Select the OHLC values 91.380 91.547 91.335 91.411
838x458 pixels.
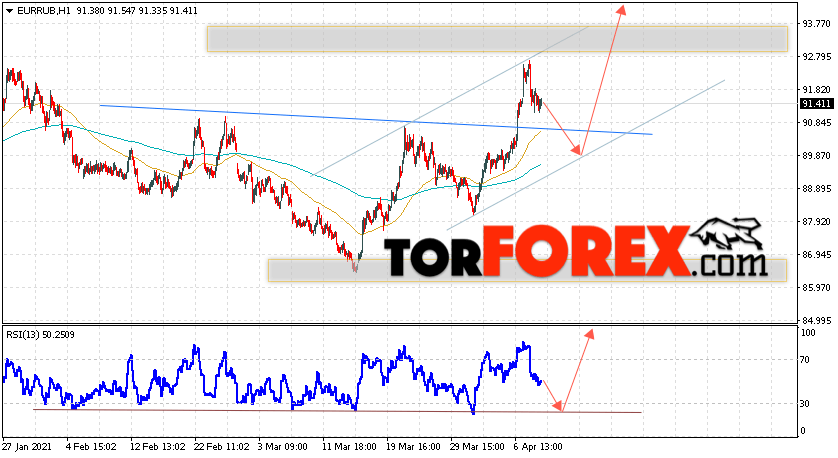pyautogui.click(x=137, y=11)
